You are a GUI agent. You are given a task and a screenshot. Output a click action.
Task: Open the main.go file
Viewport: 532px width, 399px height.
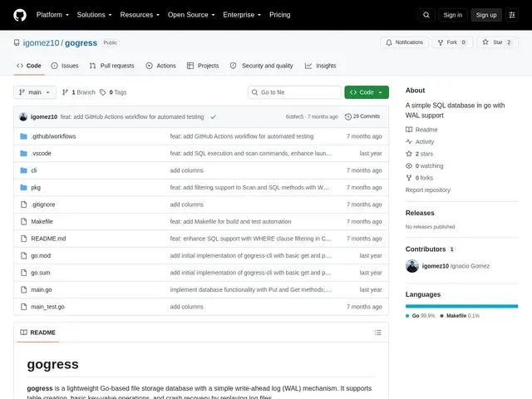(42, 290)
